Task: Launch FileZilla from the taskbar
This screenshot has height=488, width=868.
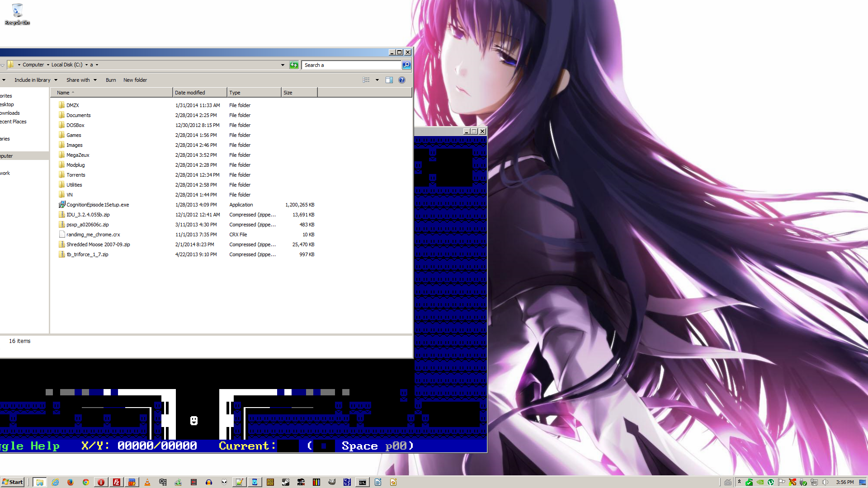Action: pos(116,482)
